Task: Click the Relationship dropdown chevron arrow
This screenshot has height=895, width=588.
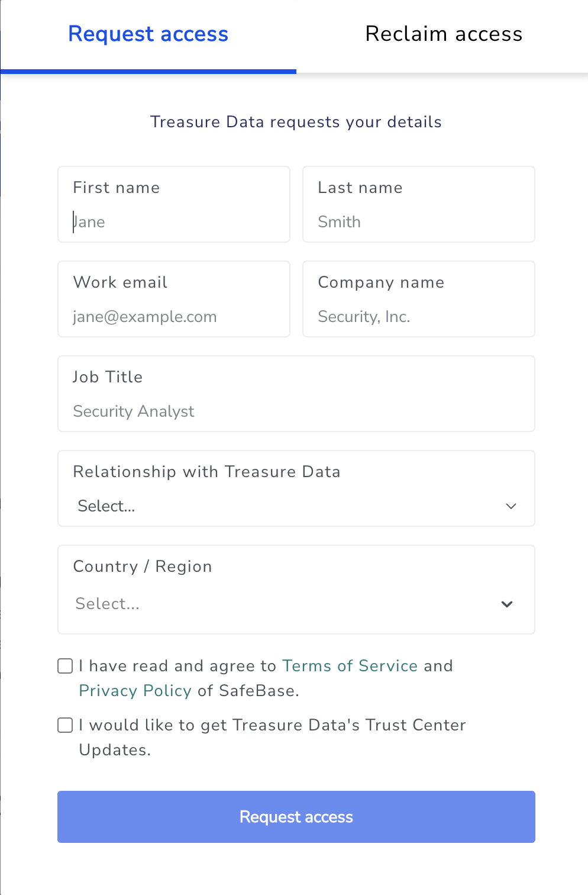Action: click(x=511, y=506)
